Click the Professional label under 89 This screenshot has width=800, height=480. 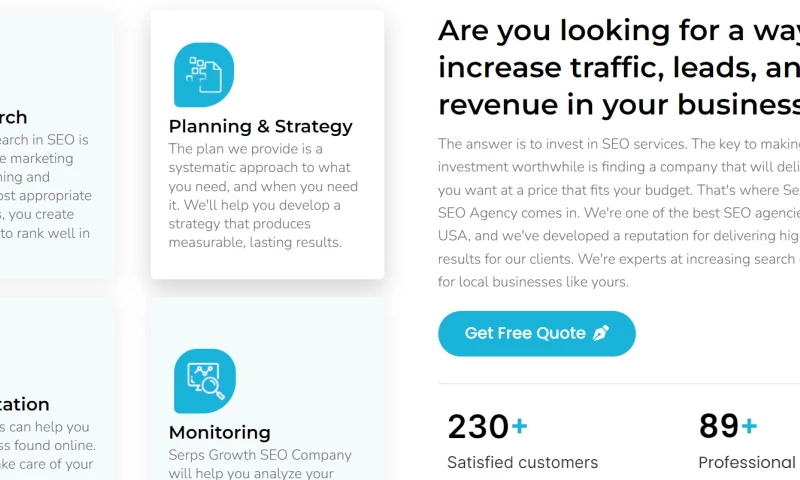[x=747, y=462]
